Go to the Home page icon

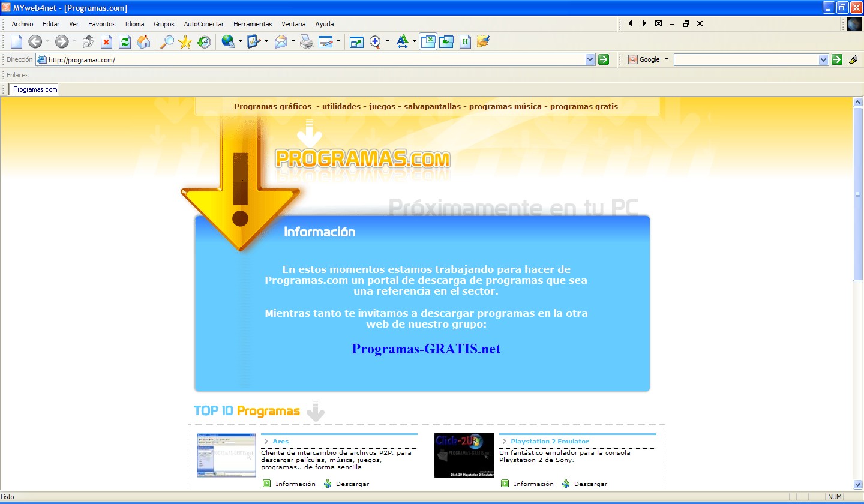pyautogui.click(x=143, y=42)
